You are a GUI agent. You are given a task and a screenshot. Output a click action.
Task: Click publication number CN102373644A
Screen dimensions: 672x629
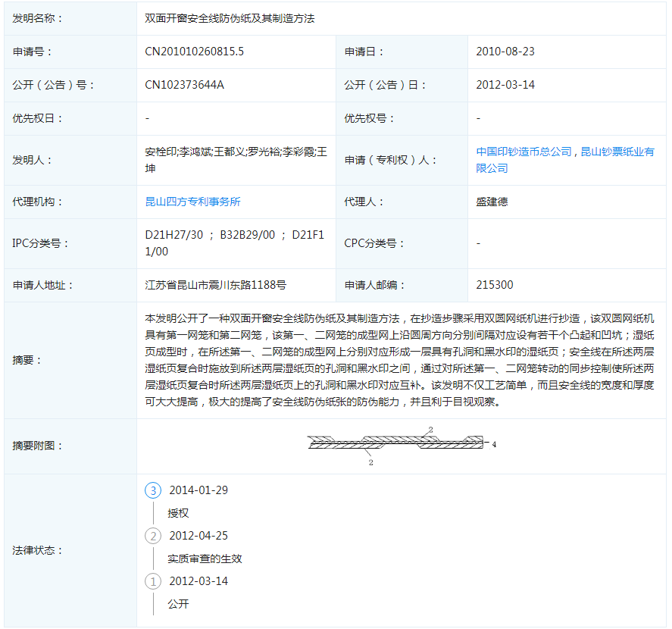tap(184, 85)
